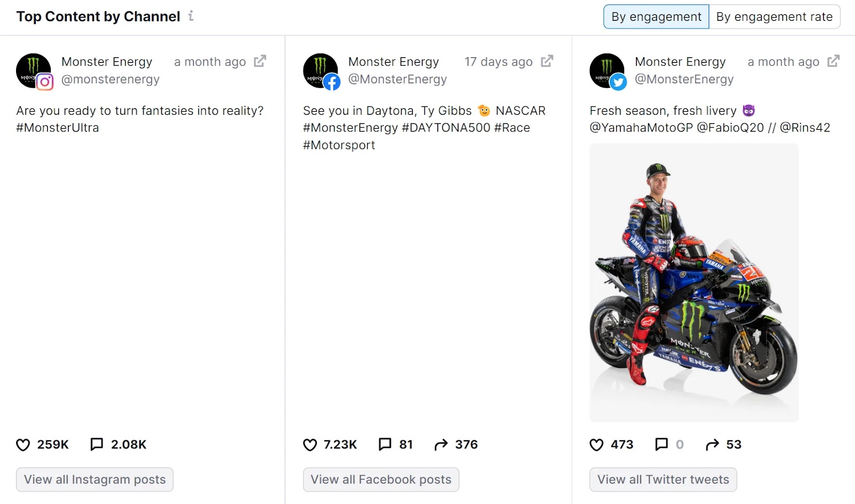Click the retweet arrow showing 53 on Twitter post
This screenshot has width=855, height=504.
tap(711, 444)
